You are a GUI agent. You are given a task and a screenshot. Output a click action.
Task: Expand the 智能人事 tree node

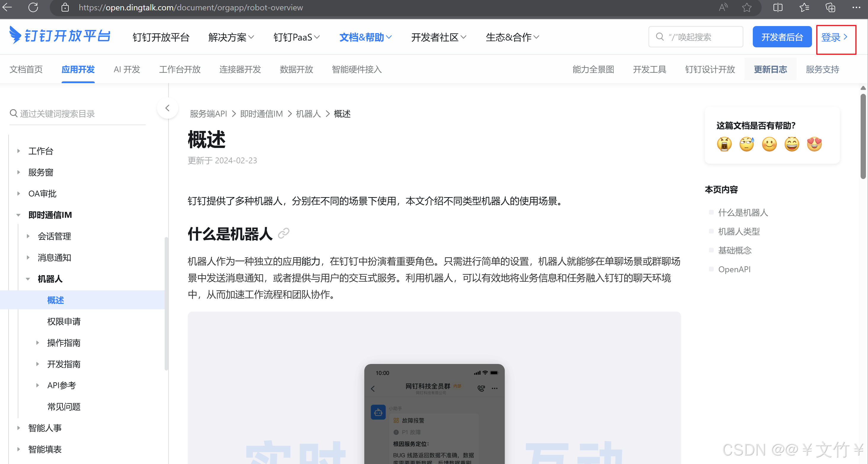click(x=19, y=428)
